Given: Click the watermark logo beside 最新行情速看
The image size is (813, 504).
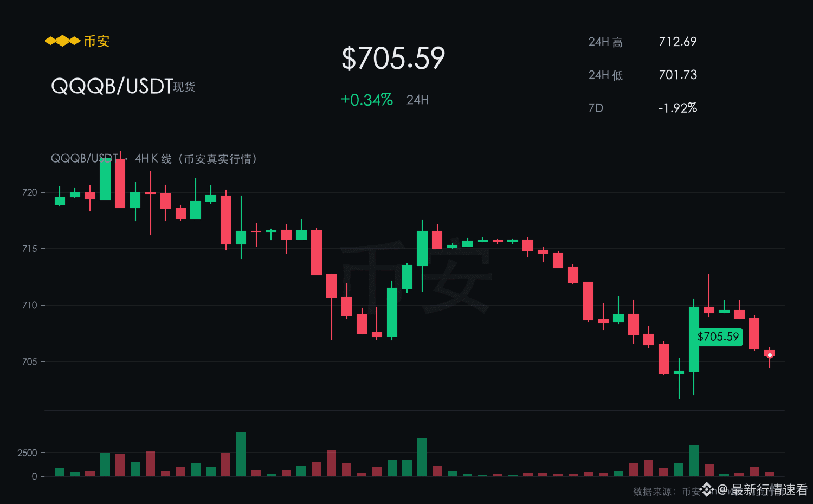Looking at the screenshot, I should point(707,489).
